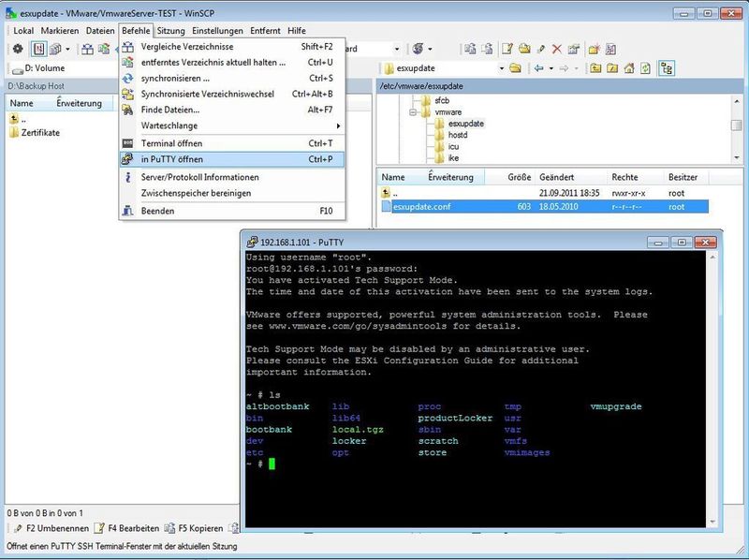This screenshot has height=560, width=749.
Task: Click the leftmost copy-files toolbar icon
Action: [470, 49]
